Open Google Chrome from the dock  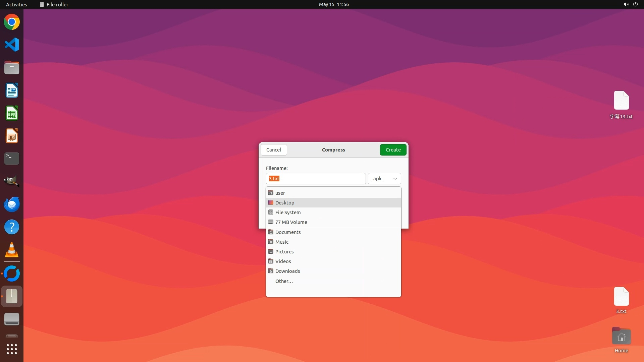[12, 22]
